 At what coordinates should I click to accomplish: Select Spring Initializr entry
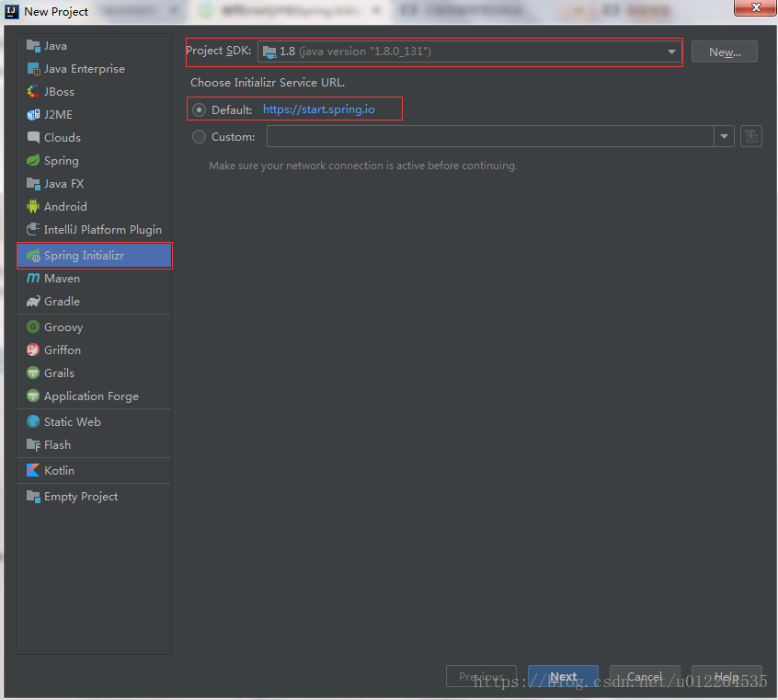94,256
